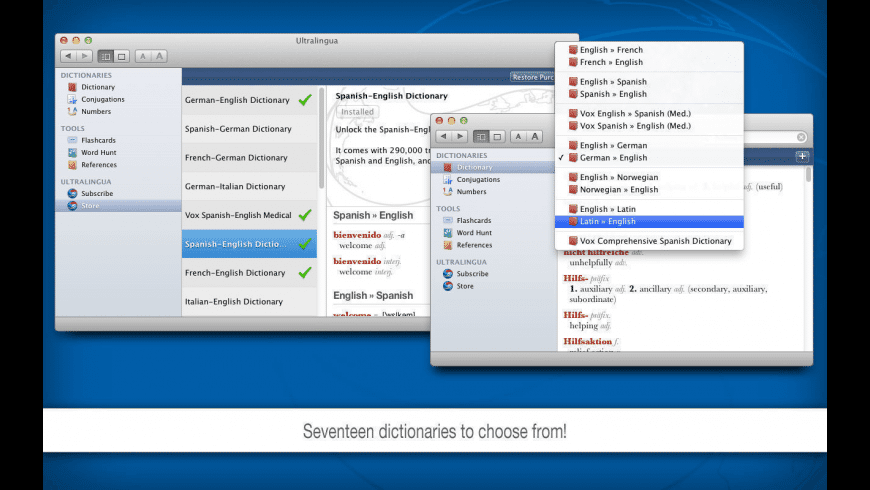Decrease font size in the Store window toolbar

[143, 56]
